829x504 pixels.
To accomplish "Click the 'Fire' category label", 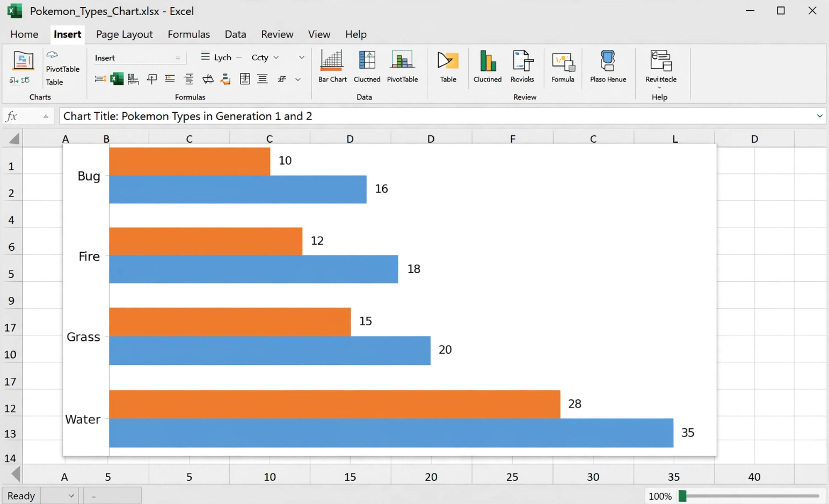I will (89, 257).
